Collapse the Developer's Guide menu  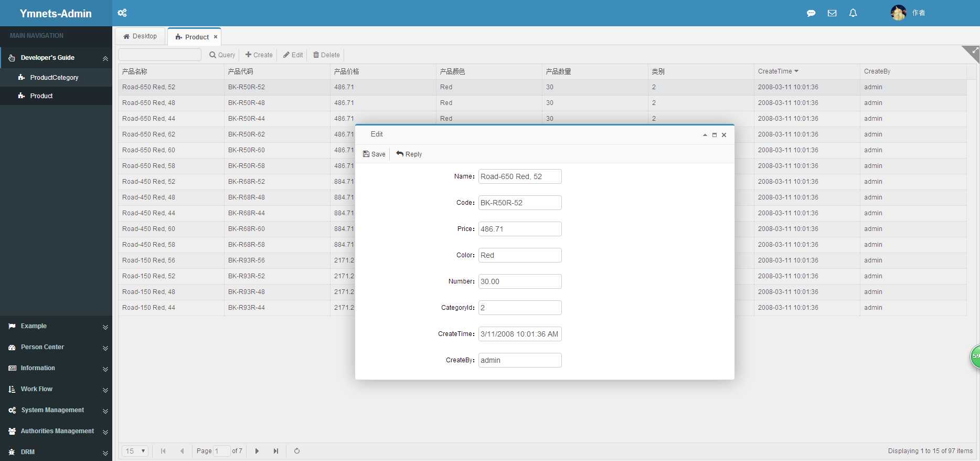coord(56,58)
